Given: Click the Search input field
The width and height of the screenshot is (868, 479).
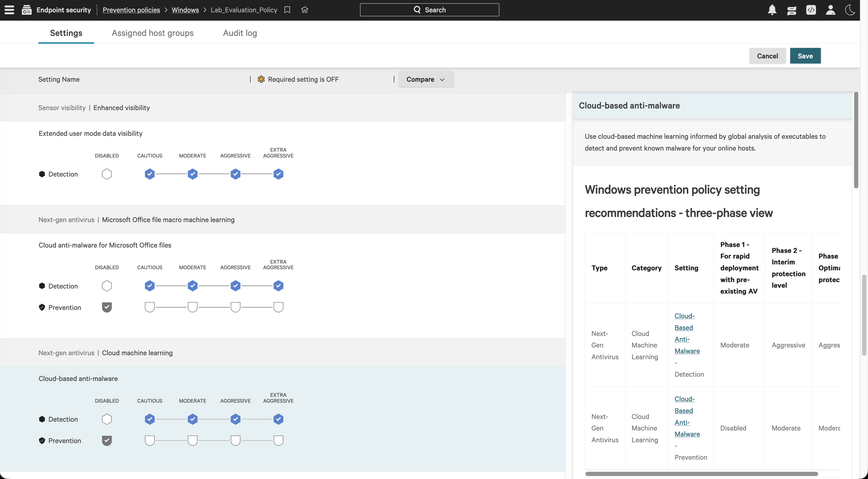Looking at the screenshot, I should point(429,10).
